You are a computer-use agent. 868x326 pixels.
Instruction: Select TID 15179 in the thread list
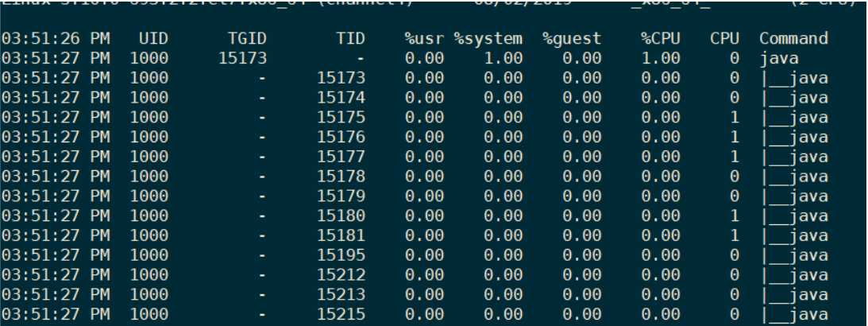[341, 196]
